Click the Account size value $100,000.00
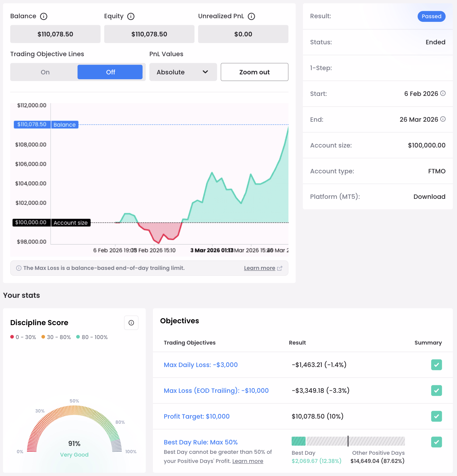This screenshot has height=476, width=457. click(427, 145)
